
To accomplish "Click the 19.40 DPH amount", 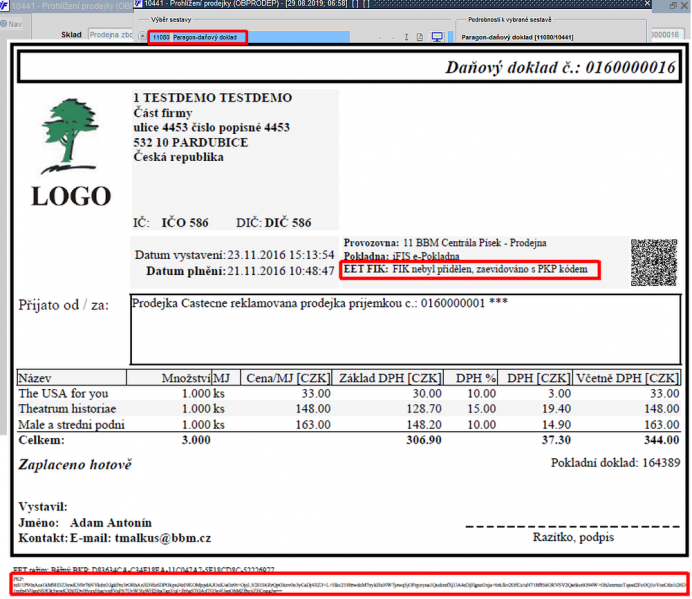I will pyautogui.click(x=556, y=409).
